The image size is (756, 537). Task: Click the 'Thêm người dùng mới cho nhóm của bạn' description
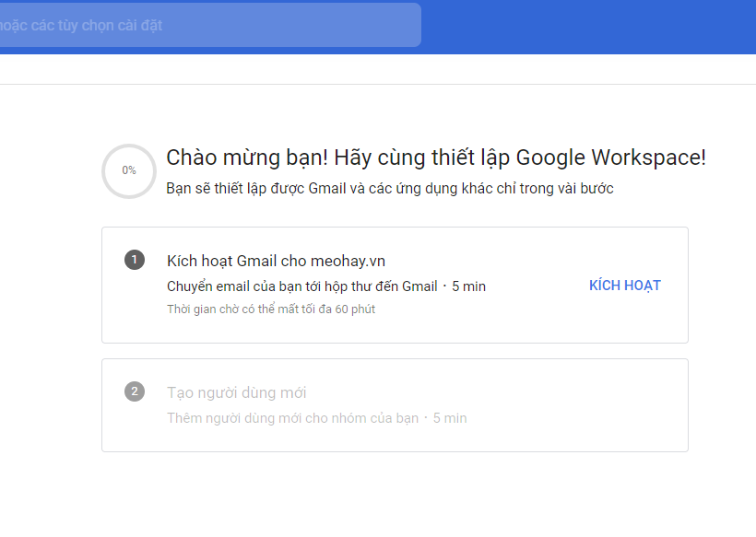[292, 418]
